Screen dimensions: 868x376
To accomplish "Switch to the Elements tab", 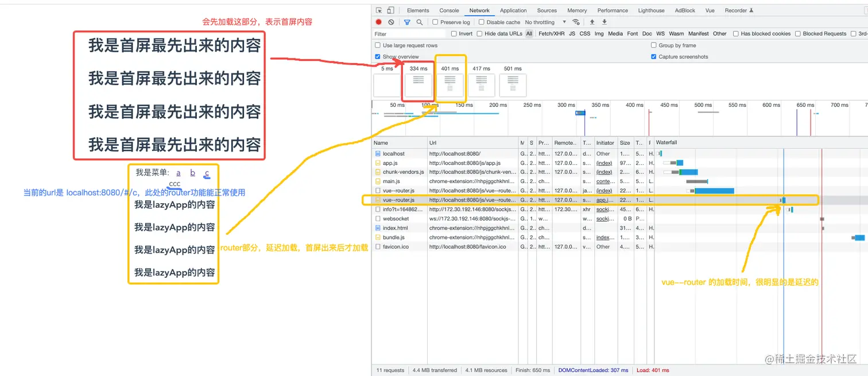I will click(x=418, y=10).
